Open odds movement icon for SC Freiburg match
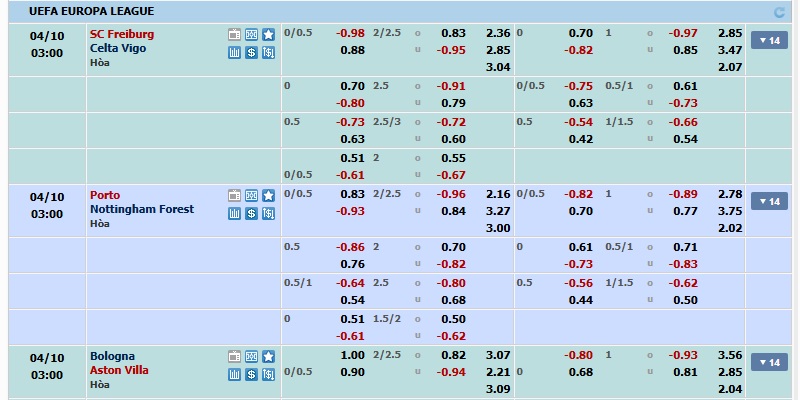Viewport: 800px width, 400px height. coord(268,53)
